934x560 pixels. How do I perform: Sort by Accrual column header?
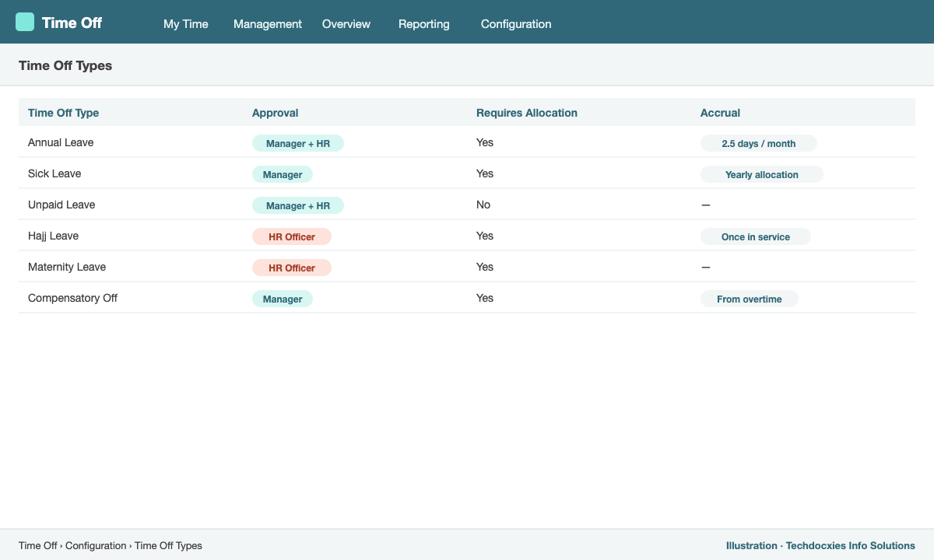[x=720, y=113]
